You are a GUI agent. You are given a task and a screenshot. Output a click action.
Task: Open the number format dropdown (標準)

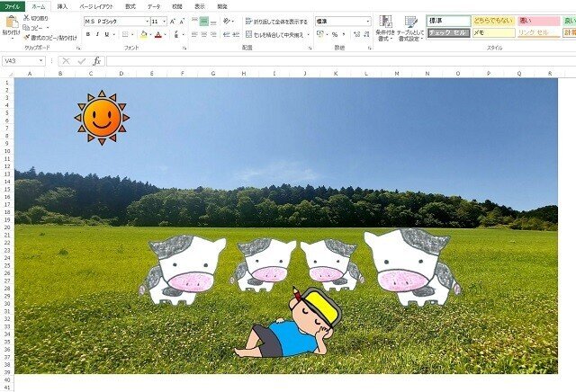pyautogui.click(x=368, y=22)
